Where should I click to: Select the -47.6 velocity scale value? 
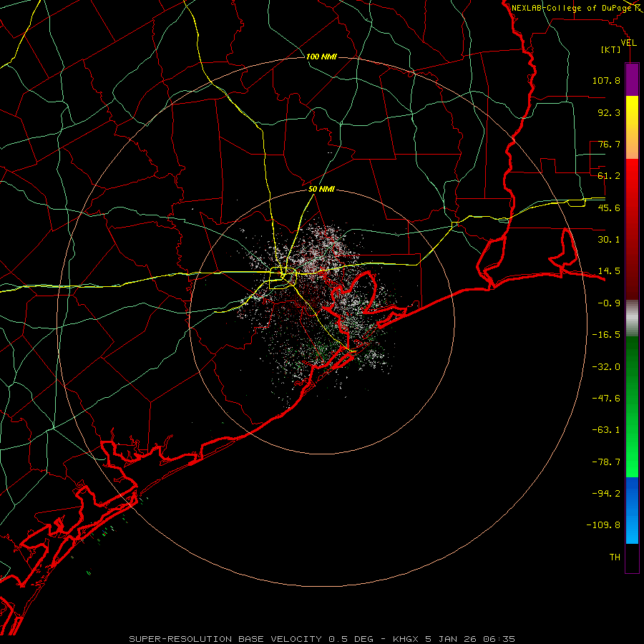pyautogui.click(x=606, y=399)
